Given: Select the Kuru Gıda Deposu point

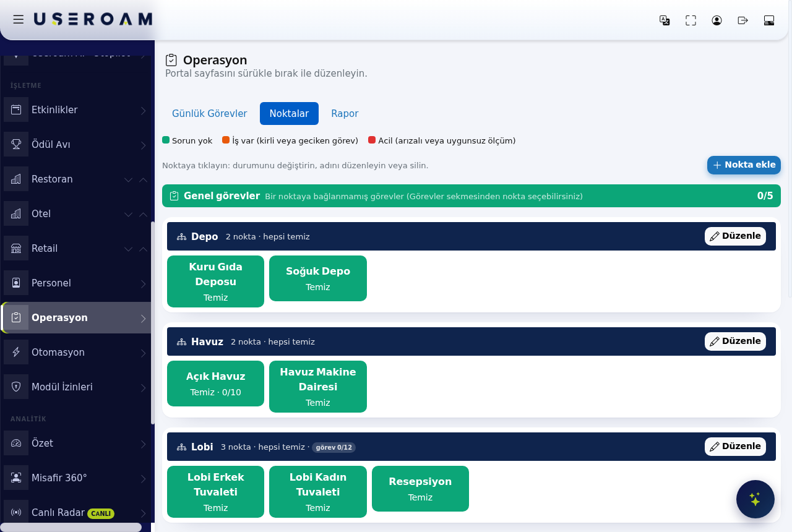Looking at the screenshot, I should coord(215,281).
